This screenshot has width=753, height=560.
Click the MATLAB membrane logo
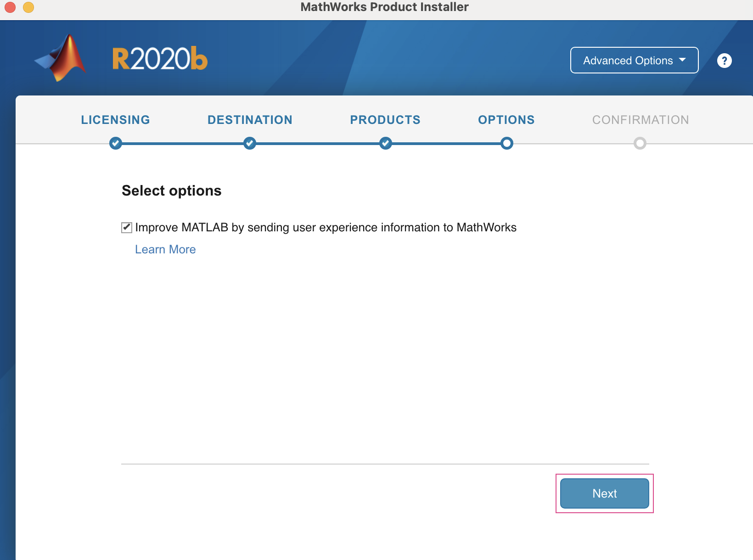point(62,58)
